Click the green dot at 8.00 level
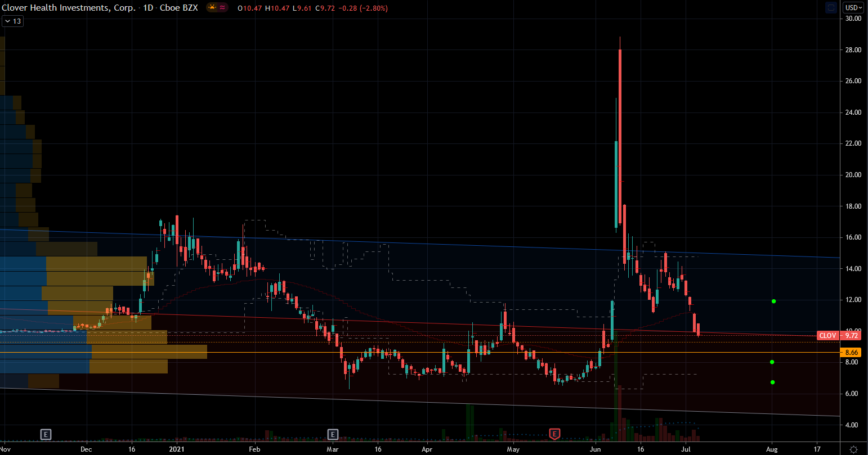This screenshot has width=868, height=455. (x=772, y=362)
